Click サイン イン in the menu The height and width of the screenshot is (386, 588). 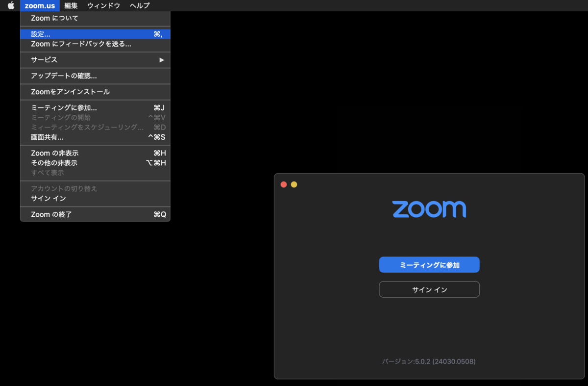pos(95,199)
